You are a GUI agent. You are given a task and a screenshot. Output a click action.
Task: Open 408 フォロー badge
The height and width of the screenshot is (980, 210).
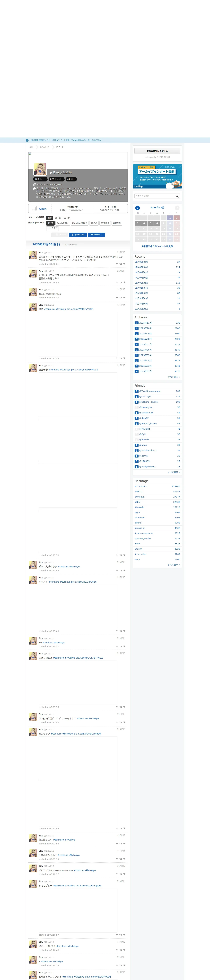point(40,179)
